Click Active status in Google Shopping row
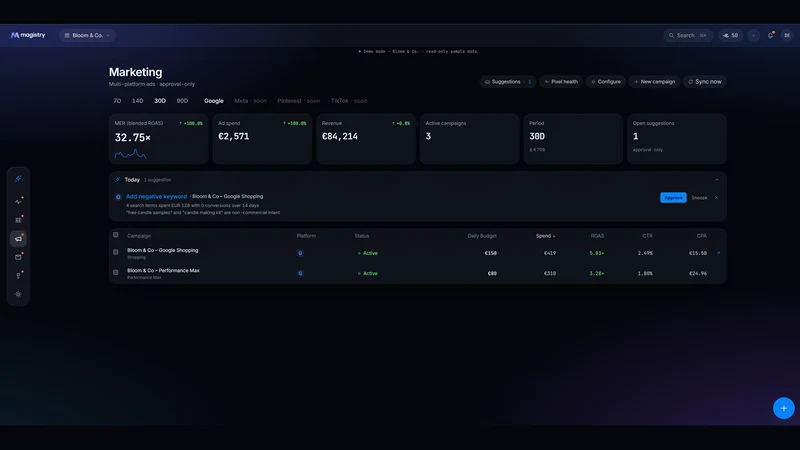This screenshot has width=800, height=450. tap(367, 253)
